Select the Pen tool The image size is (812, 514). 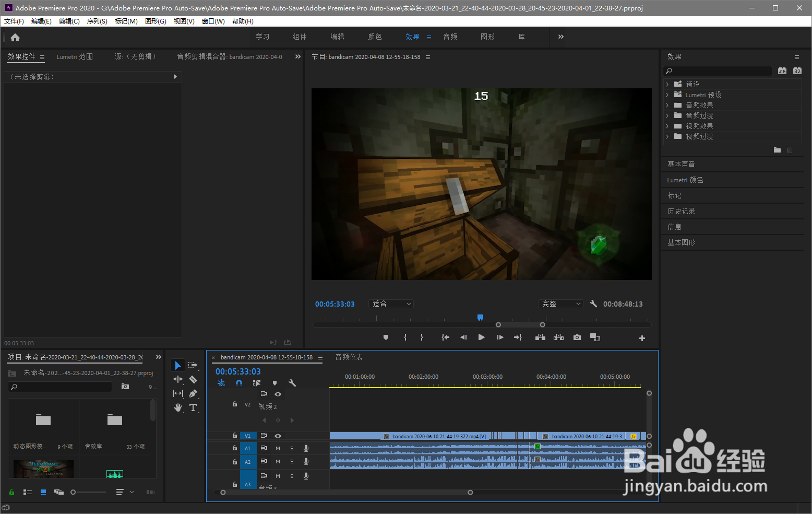point(193,393)
